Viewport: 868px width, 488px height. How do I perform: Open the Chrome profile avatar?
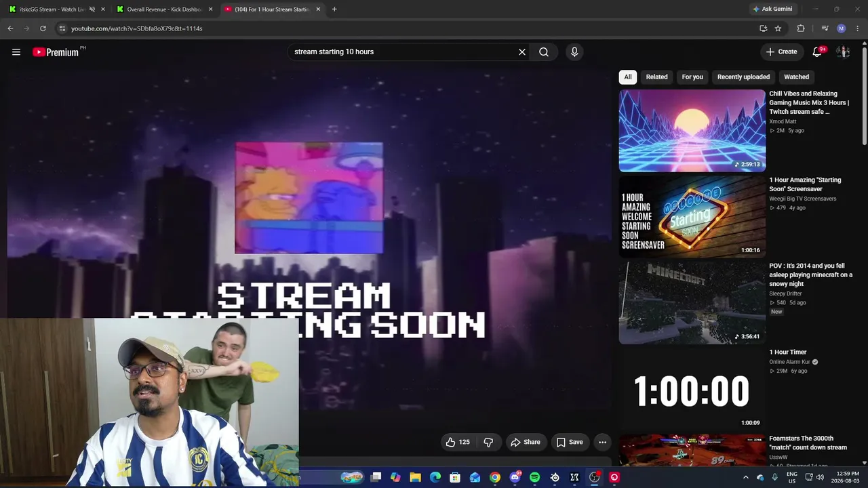pos(842,28)
